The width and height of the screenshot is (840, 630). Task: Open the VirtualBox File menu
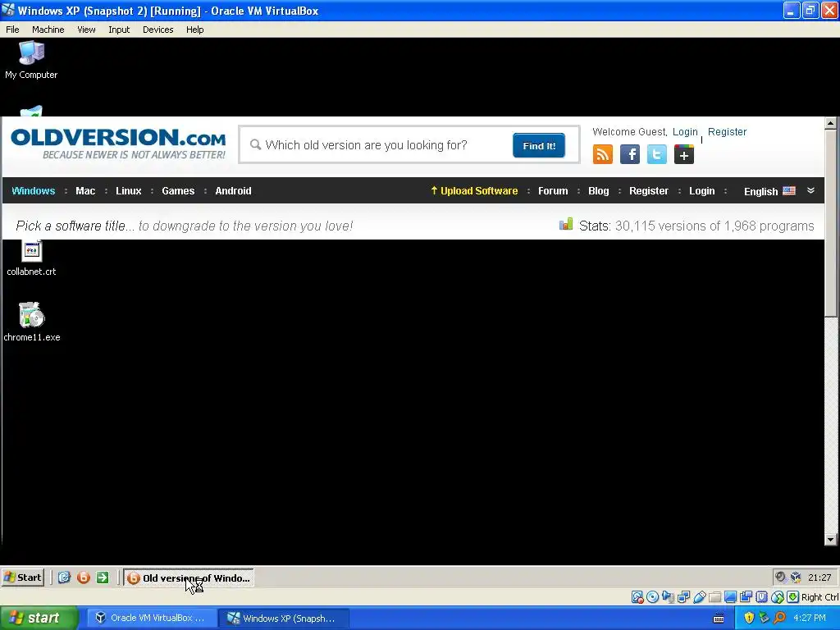[12, 30]
